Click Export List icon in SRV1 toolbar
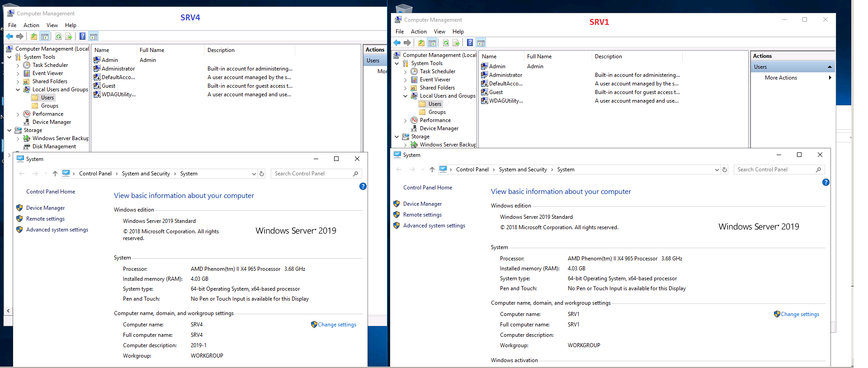 click(x=456, y=42)
